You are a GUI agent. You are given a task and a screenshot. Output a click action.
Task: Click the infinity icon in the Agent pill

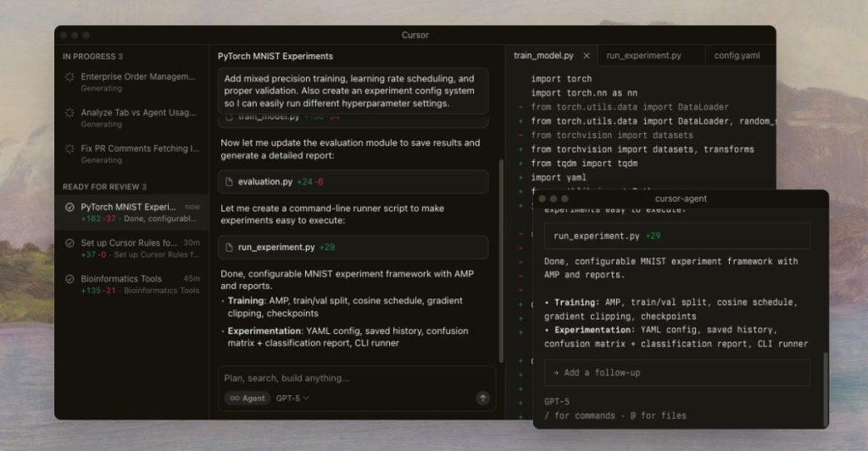235,398
